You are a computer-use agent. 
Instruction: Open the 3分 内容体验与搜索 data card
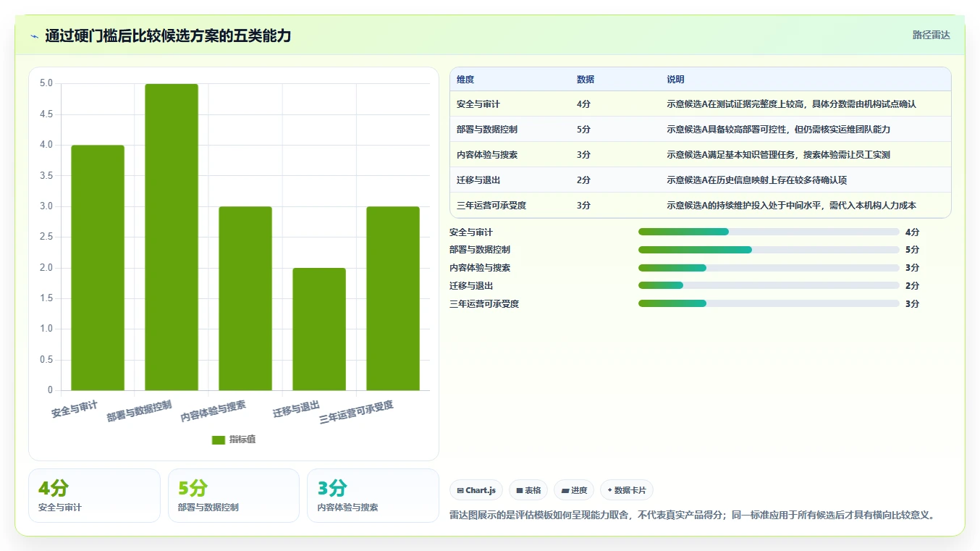(373, 495)
